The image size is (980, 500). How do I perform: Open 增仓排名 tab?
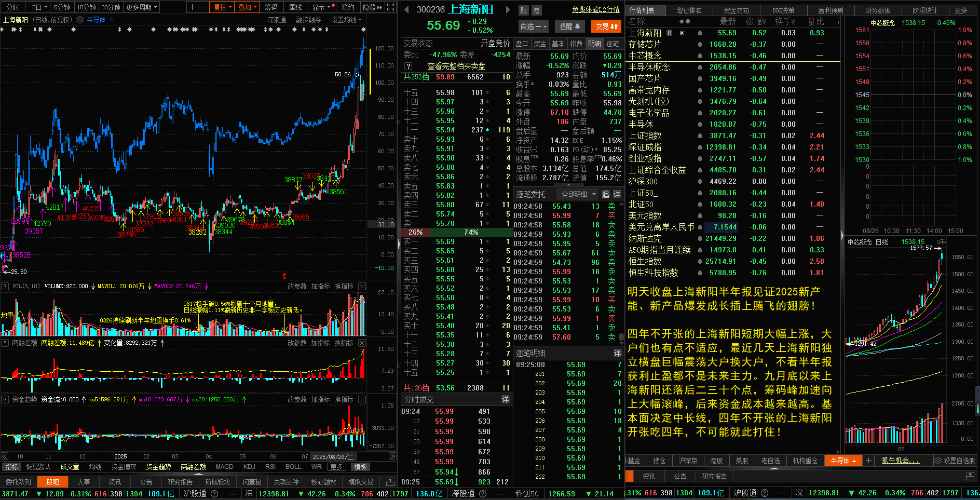689,10
